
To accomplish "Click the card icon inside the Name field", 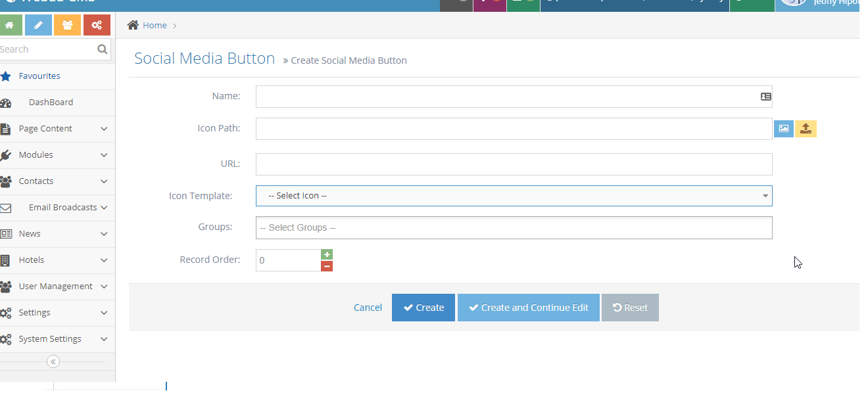I will click(765, 96).
